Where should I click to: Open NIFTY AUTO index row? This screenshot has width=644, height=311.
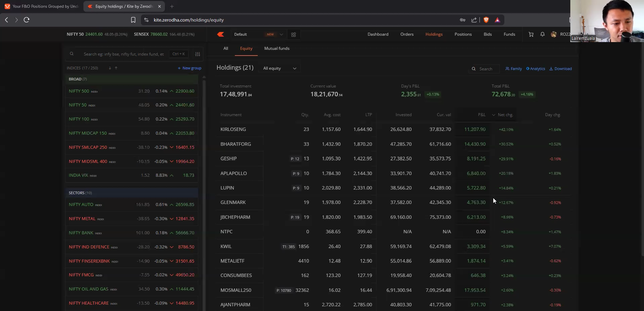(132, 205)
